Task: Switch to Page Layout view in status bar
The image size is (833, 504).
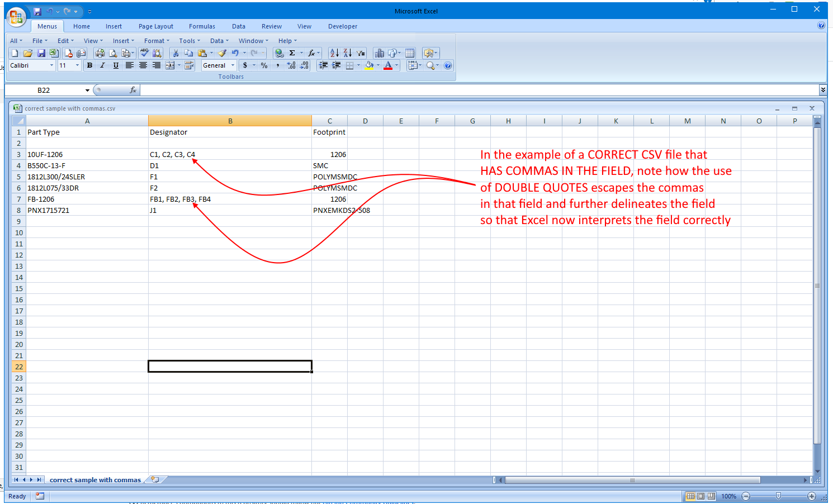Action: 701,496
